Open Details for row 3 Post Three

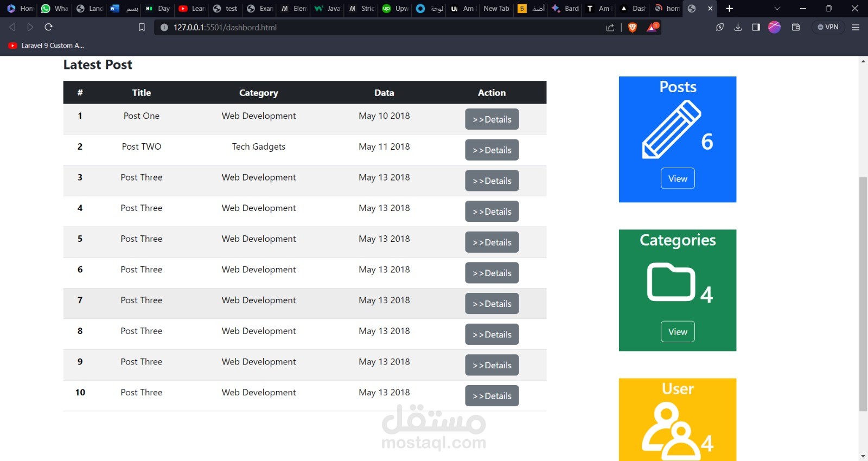(492, 181)
